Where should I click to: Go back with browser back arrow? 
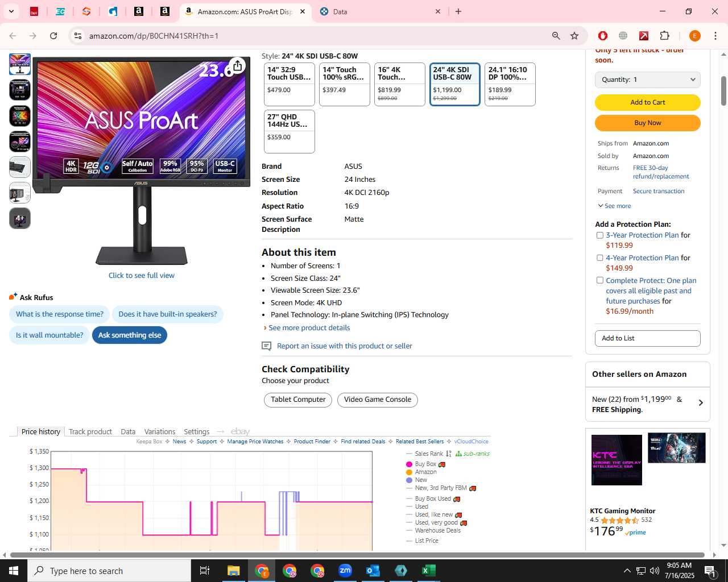point(13,36)
